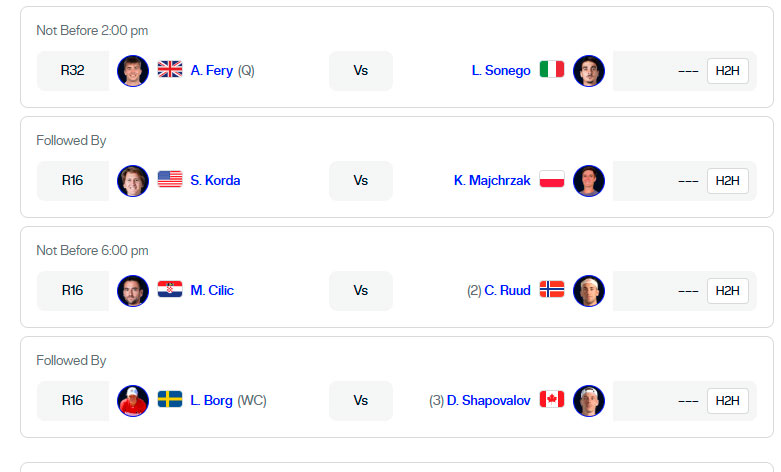Click the Italy flag next to L. Sonego
This screenshot has height=472, width=781.
pyautogui.click(x=552, y=70)
